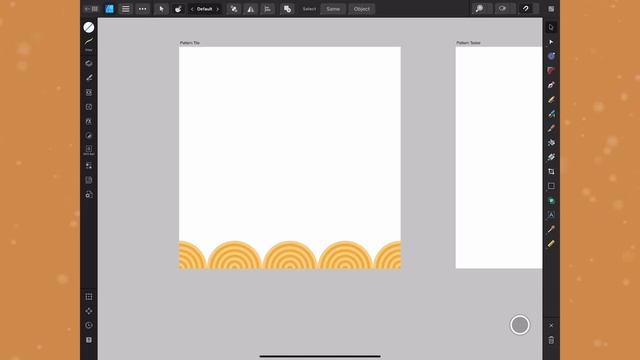This screenshot has height=360, width=640.
Task: Select the arrow cursor icon in top toolbar
Action: click(x=162, y=9)
